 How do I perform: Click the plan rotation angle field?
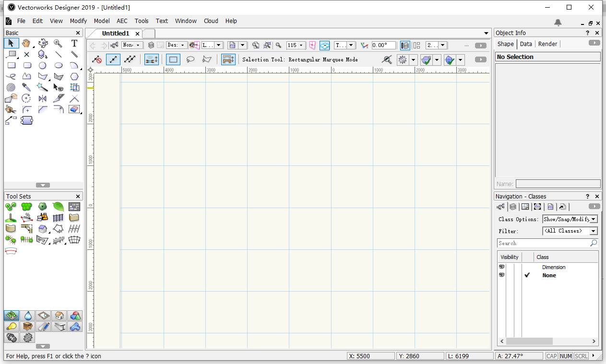click(x=383, y=45)
